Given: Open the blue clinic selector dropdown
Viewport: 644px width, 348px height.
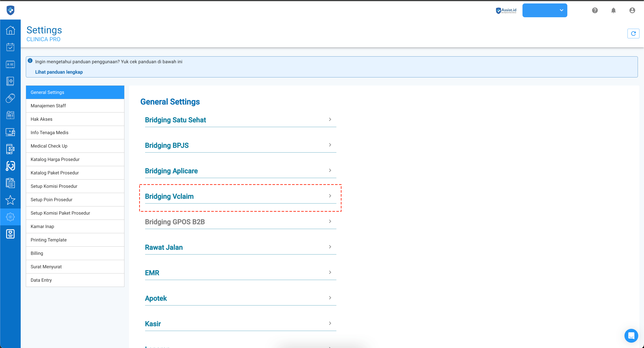Looking at the screenshot, I should pos(545,10).
